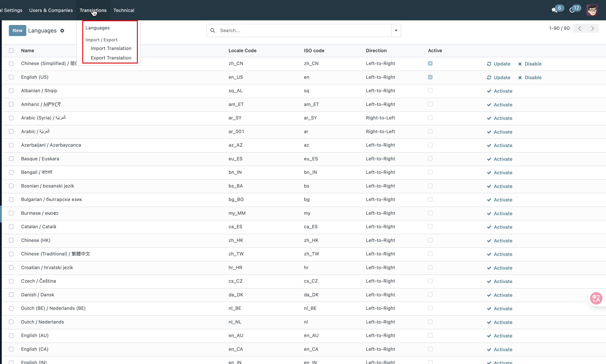Choose Import Translation from the menu

tap(111, 48)
